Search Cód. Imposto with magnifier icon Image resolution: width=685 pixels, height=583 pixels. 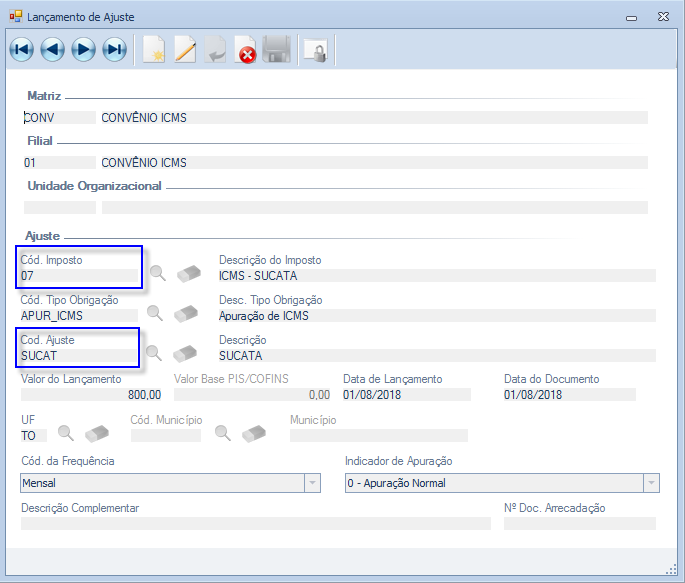coord(158,273)
